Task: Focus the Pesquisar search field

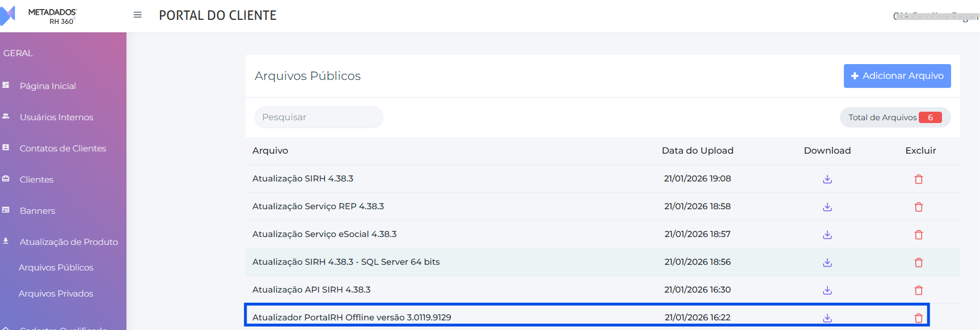Action: click(319, 117)
